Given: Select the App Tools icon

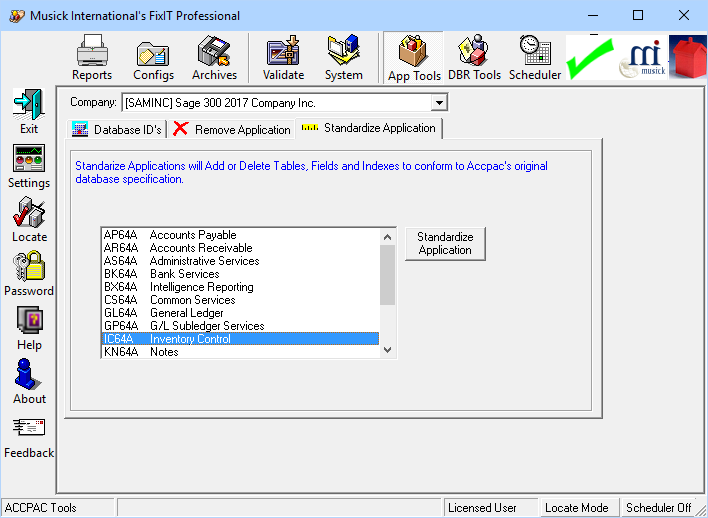Looking at the screenshot, I should point(414,57).
